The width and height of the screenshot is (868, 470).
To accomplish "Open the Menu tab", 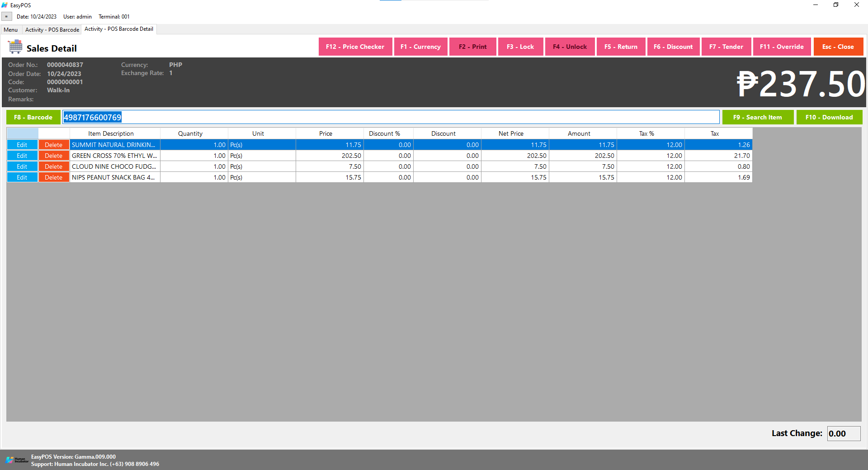I will coord(11,30).
